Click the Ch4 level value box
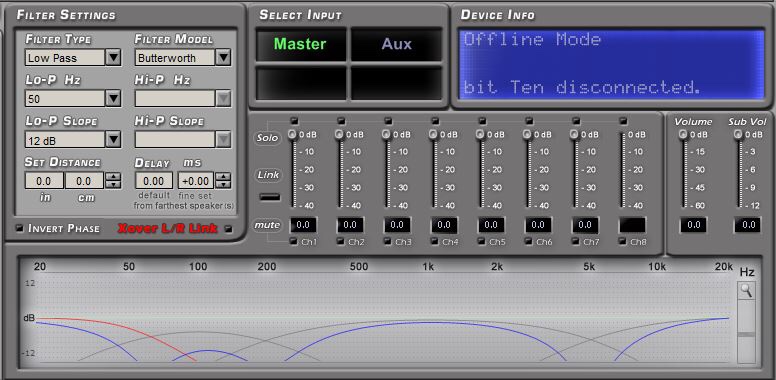This screenshot has height=380, width=776. coord(444,225)
